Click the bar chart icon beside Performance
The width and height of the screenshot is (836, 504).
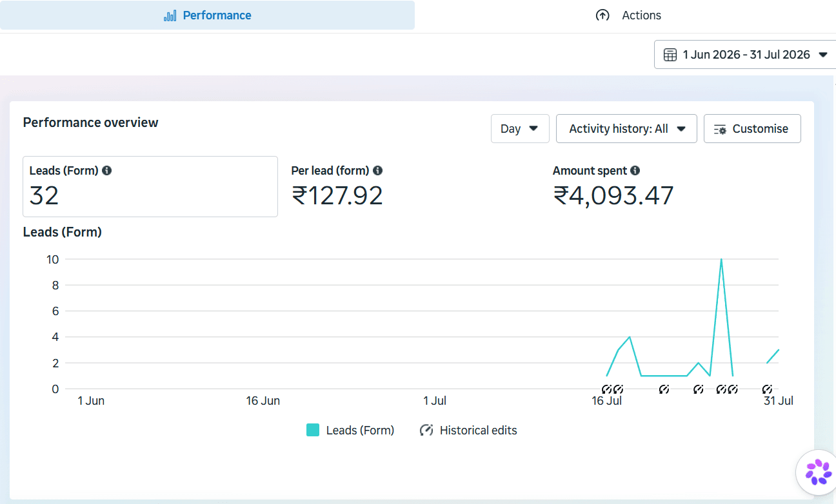tap(170, 15)
